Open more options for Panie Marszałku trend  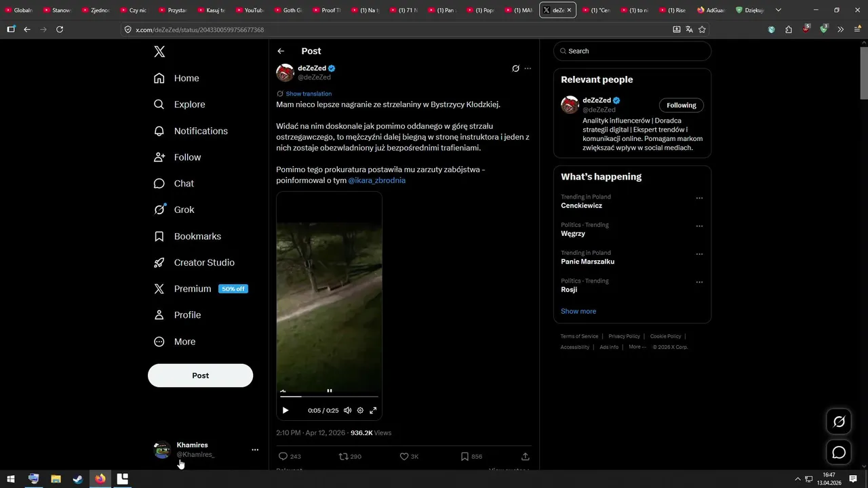pos(699,254)
